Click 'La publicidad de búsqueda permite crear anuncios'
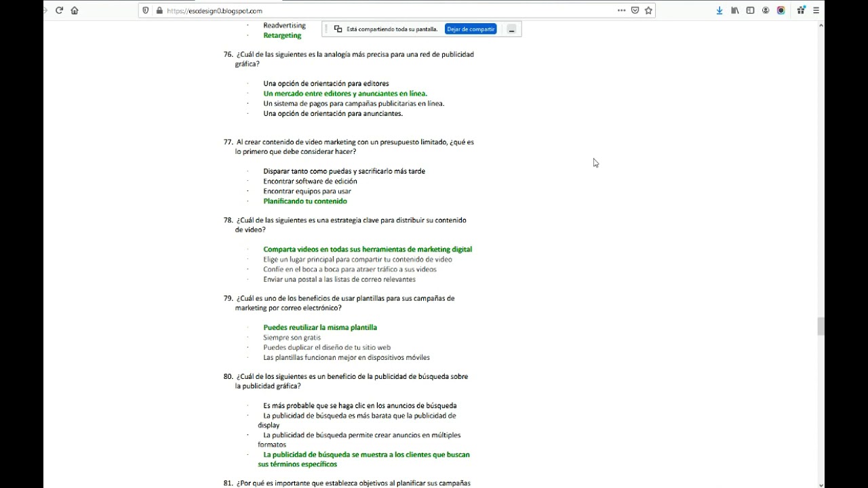The image size is (868, 488). coord(359,440)
